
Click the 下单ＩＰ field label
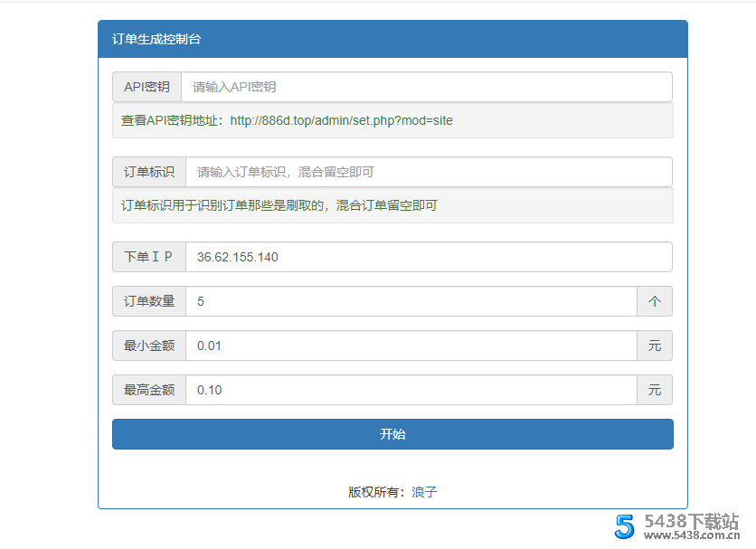click(147, 257)
